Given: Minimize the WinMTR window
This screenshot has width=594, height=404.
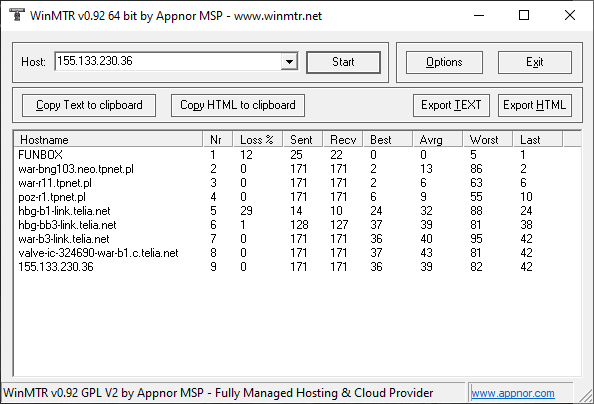Looking at the screenshot, I should click(x=479, y=16).
